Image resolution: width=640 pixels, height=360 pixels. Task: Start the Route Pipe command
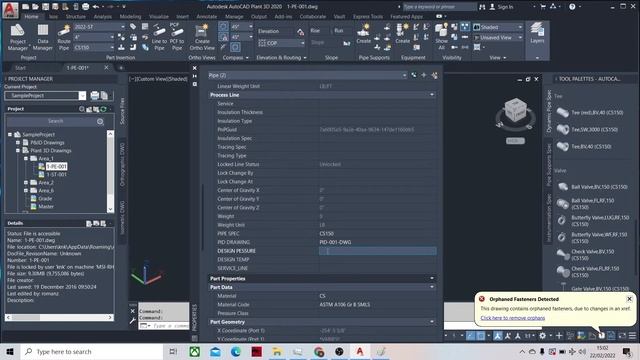tap(64, 37)
